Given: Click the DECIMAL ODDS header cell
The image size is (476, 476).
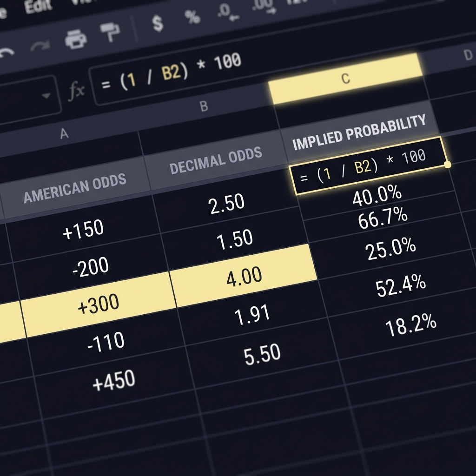Looking at the screenshot, I should pyautogui.click(x=216, y=160).
